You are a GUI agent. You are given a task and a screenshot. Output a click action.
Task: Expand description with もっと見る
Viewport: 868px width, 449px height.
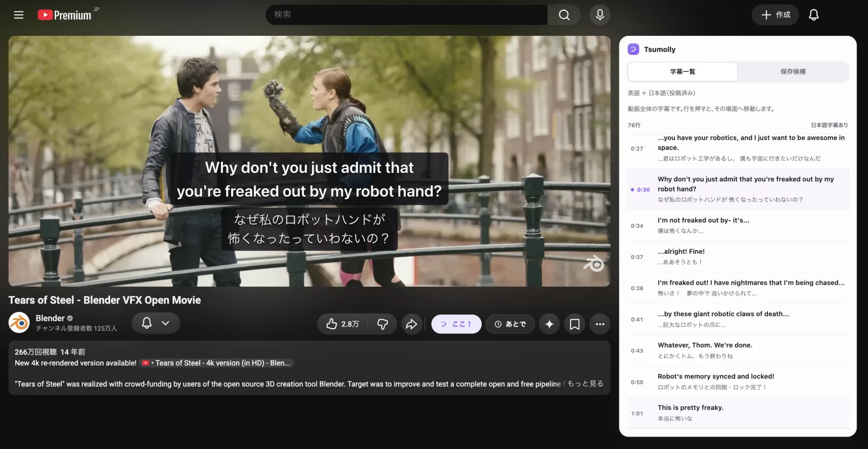point(585,384)
